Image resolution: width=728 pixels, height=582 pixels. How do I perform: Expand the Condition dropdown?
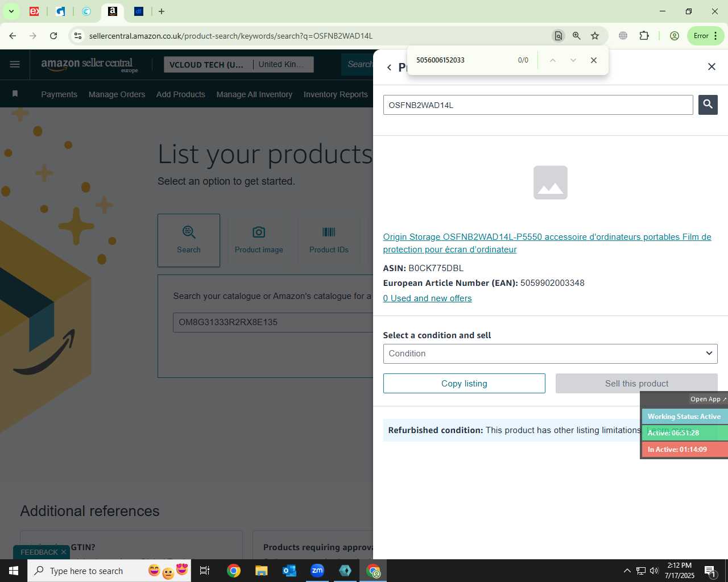point(550,354)
